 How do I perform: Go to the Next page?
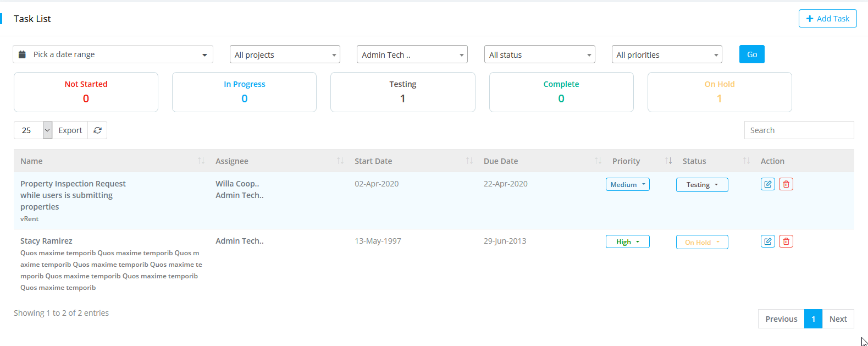[x=838, y=319]
